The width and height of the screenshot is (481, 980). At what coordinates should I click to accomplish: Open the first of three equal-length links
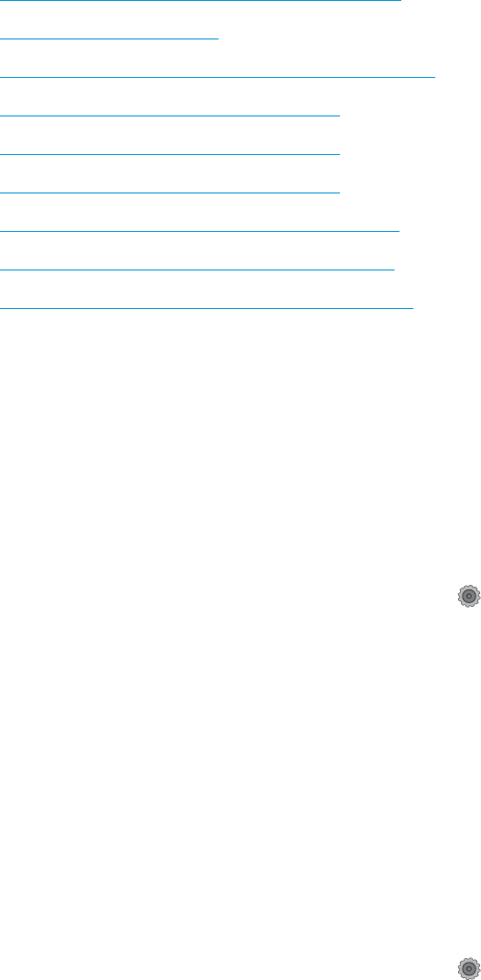pyautogui.click(x=169, y=116)
